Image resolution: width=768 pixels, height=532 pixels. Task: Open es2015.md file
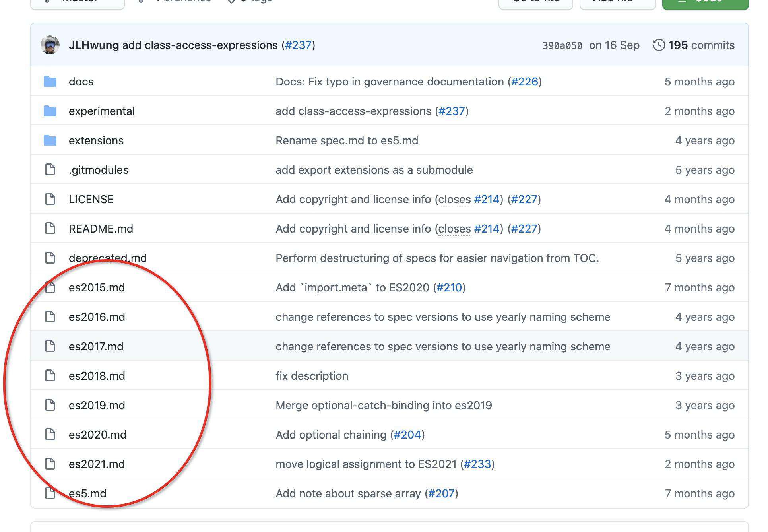pos(97,287)
